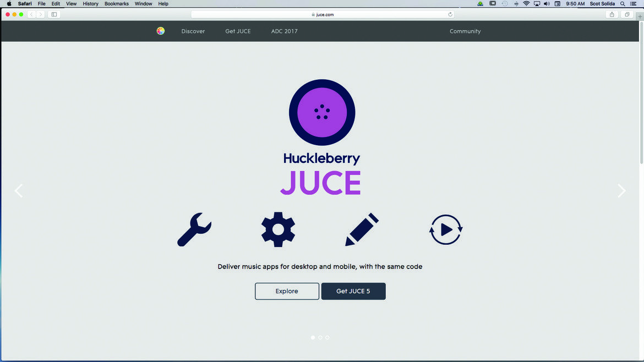This screenshot has width=644, height=362.
Task: Open the Help menu
Action: 163,4
